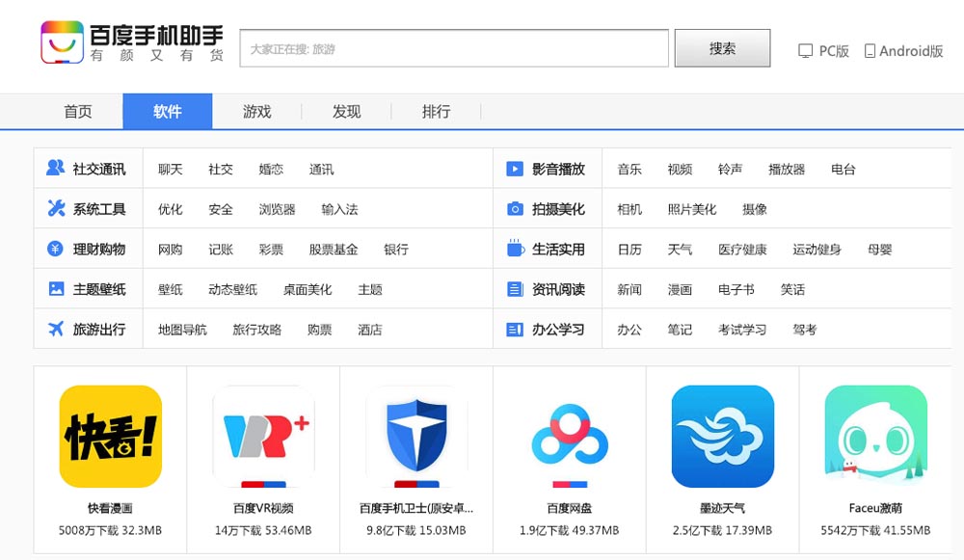Click the 影音播放 play icon
This screenshot has width=964, height=560.
(515, 169)
